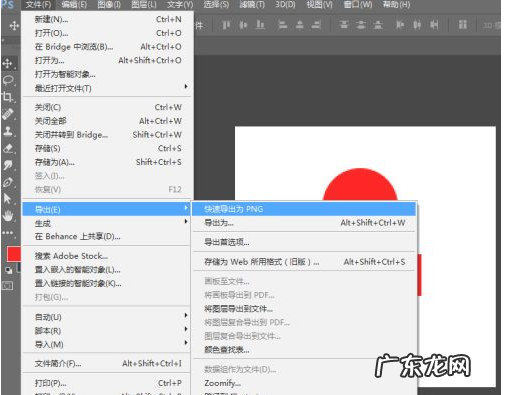Click Auto-Align Layers icon
The width and height of the screenshot is (509, 395).
click(462, 25)
